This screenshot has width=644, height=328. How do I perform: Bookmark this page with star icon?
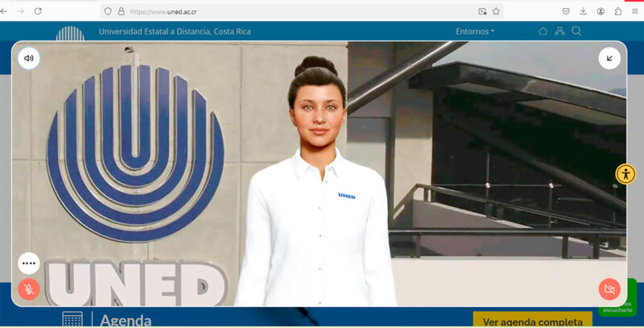tap(496, 11)
